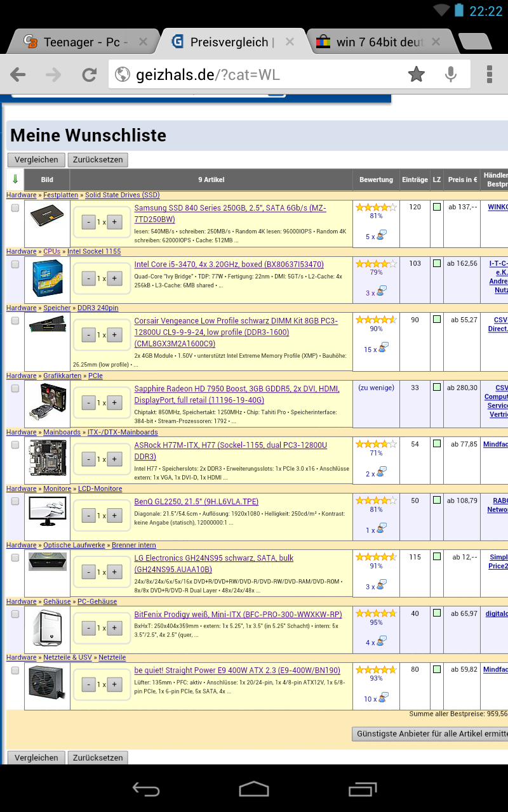Check the Sapphire Radeon row checkbox

[15, 388]
